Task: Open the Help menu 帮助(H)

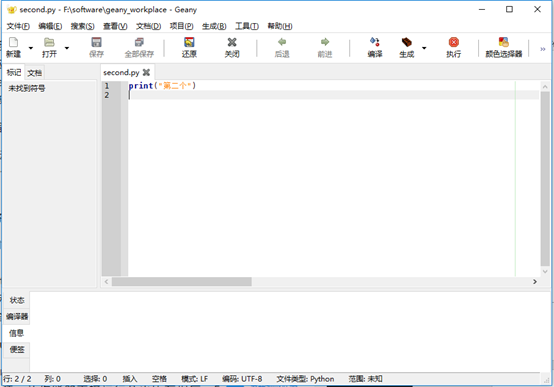Action: (x=280, y=26)
